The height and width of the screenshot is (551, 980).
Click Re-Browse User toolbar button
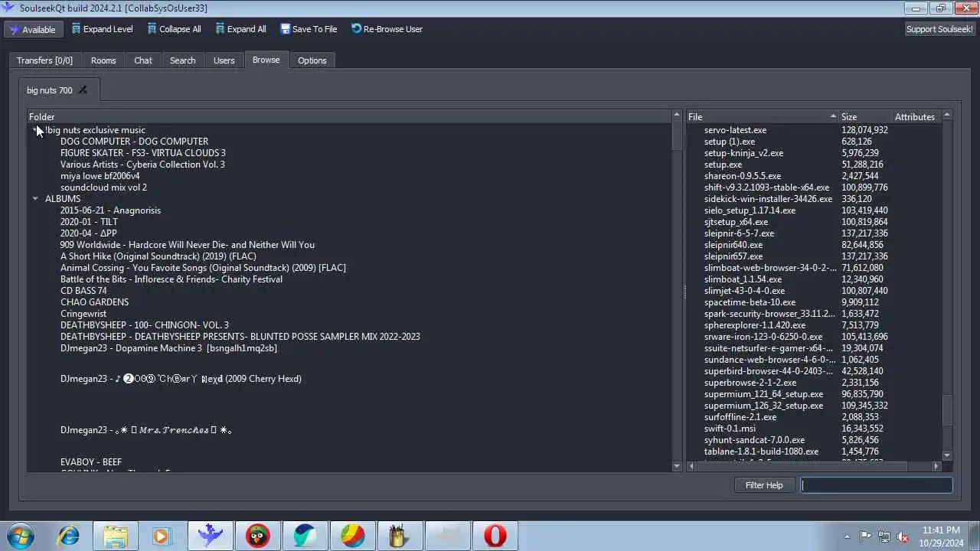(x=387, y=29)
